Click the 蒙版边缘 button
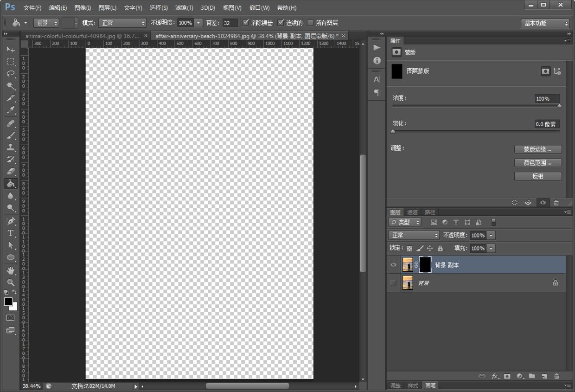This screenshot has width=575, height=392. click(x=538, y=149)
